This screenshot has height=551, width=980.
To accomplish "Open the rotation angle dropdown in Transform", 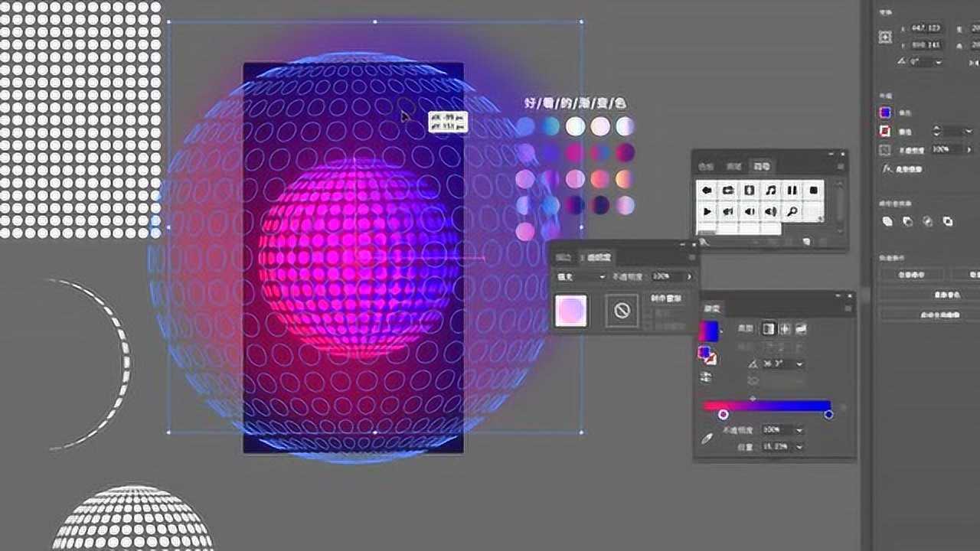I will coord(940,62).
